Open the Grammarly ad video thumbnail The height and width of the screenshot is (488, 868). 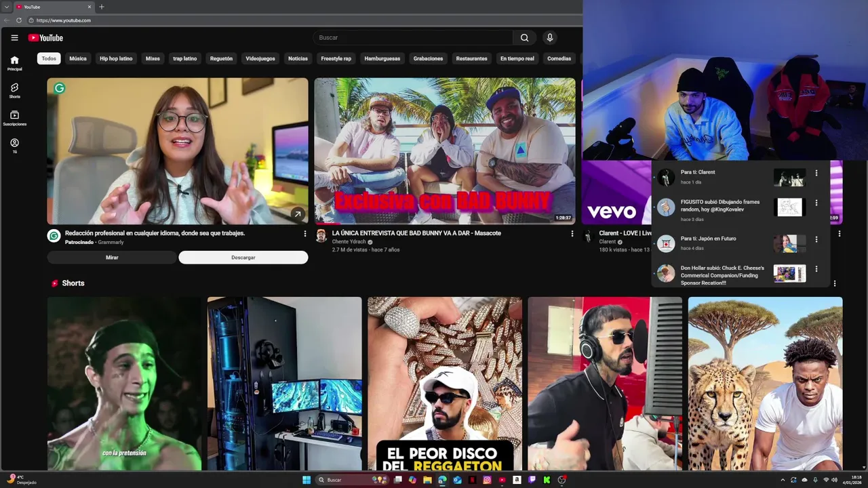178,150
